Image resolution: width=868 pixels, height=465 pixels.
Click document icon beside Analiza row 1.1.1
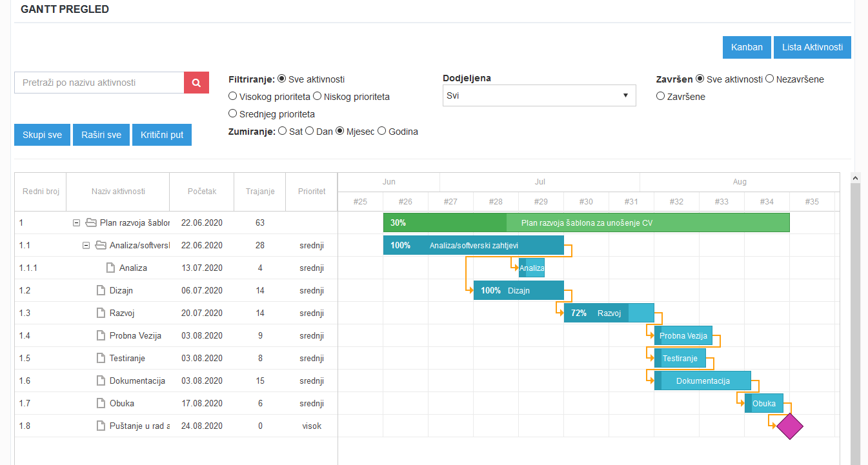(x=110, y=268)
